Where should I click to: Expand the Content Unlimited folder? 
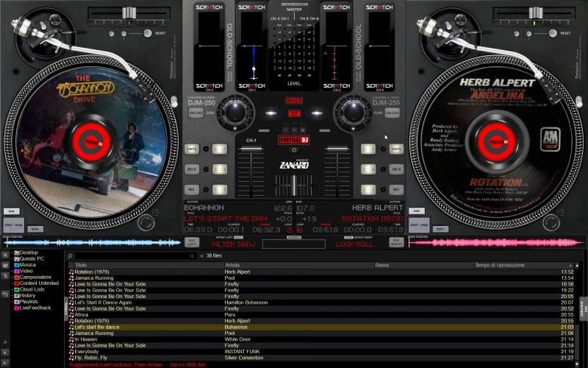(x=12, y=283)
